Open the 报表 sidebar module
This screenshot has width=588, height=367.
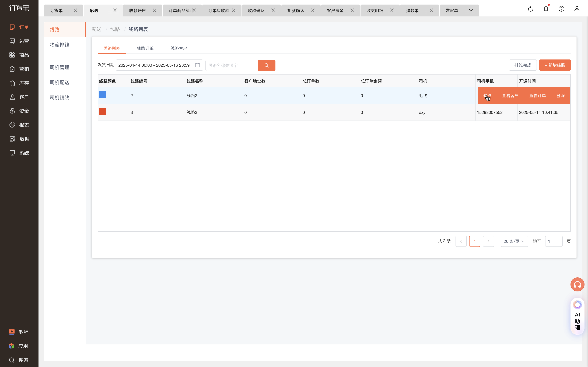coord(19,125)
